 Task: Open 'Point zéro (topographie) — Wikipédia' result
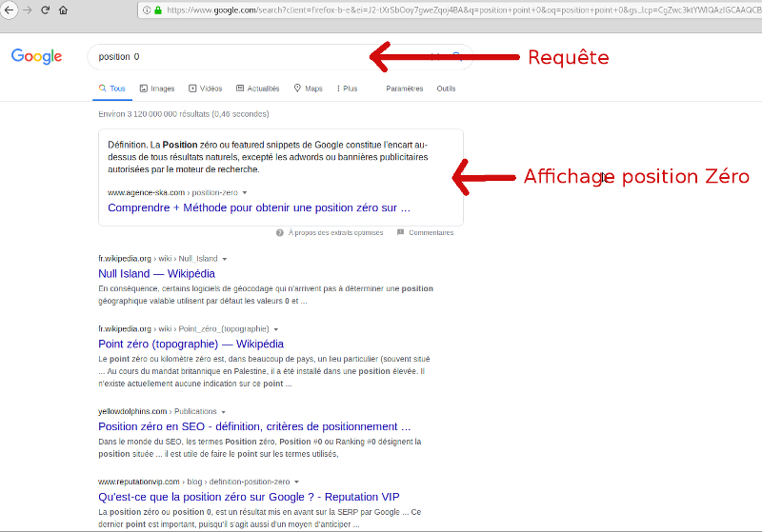191,345
